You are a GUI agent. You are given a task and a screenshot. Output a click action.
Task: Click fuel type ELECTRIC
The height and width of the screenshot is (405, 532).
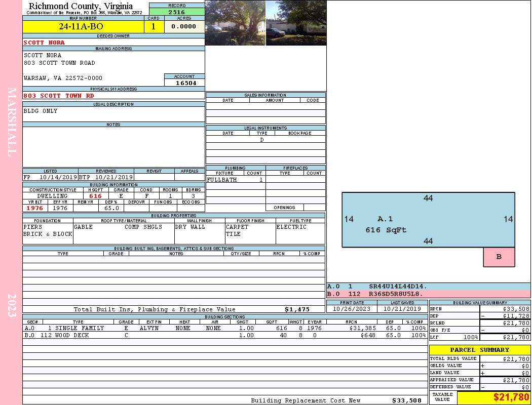[x=291, y=227]
